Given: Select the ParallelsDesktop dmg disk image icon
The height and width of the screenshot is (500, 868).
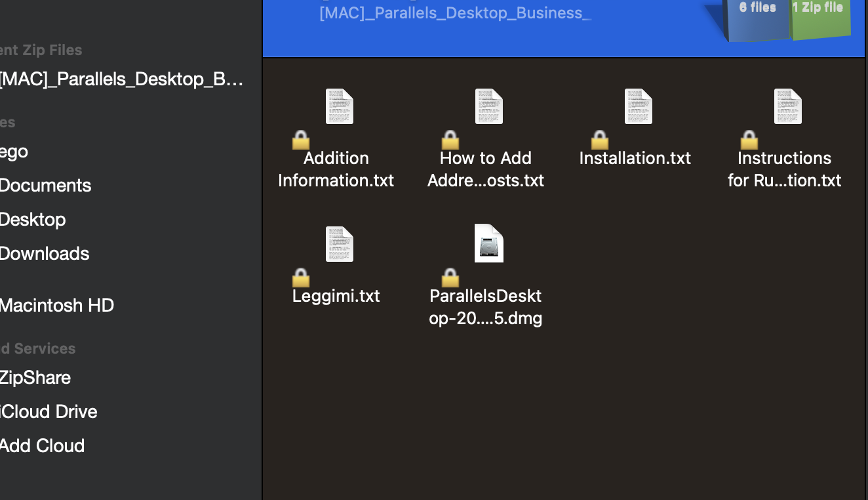Looking at the screenshot, I should (489, 243).
